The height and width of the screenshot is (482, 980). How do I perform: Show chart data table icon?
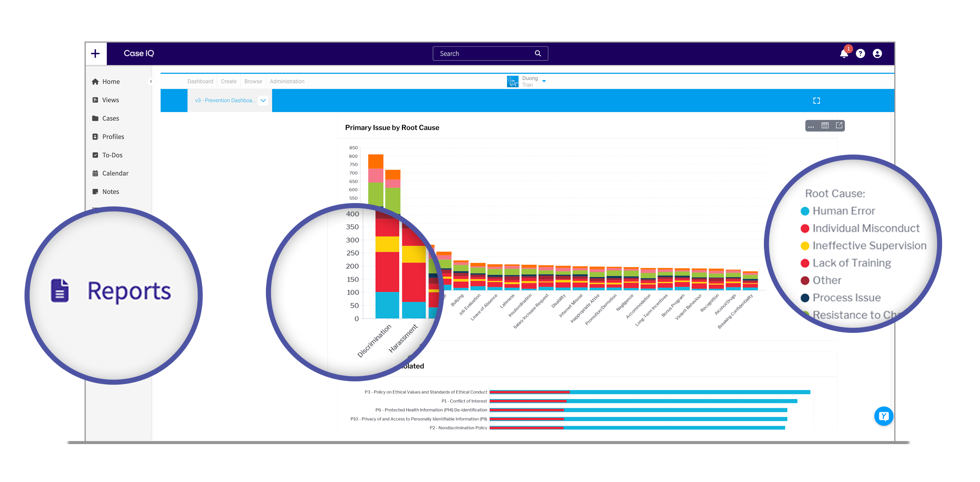tap(825, 126)
